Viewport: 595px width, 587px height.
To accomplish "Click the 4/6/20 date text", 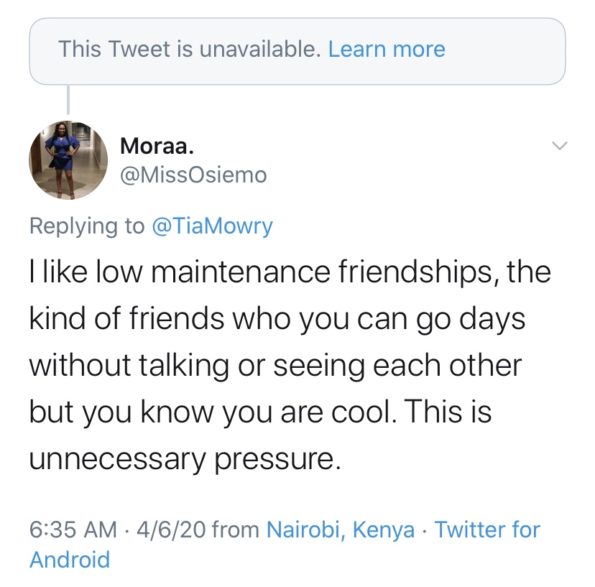I will click(x=171, y=529).
